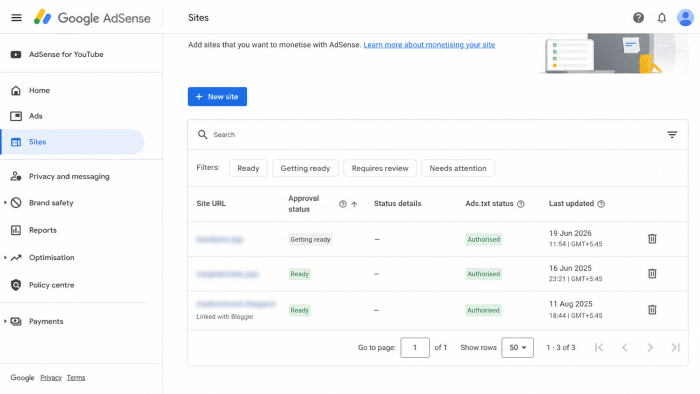This screenshot has width=700, height=394.
Task: Click the Getting ready status badge
Action: 310,240
